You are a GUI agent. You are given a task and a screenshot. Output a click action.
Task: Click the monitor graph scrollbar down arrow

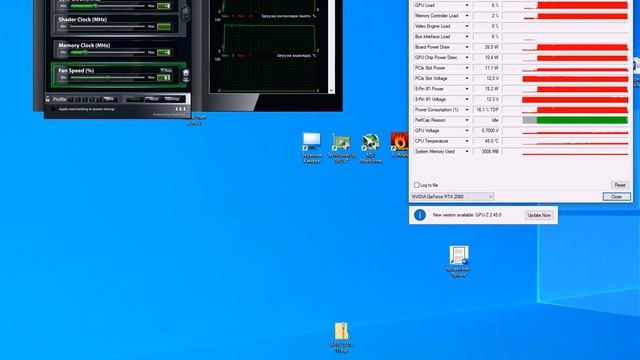pos(331,90)
